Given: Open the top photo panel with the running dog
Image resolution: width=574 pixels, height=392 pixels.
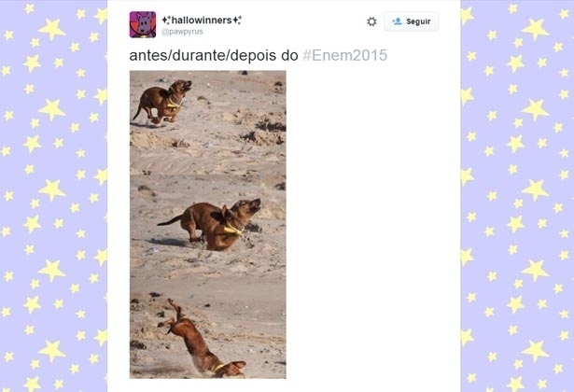Looking at the screenshot, I should click(208, 122).
